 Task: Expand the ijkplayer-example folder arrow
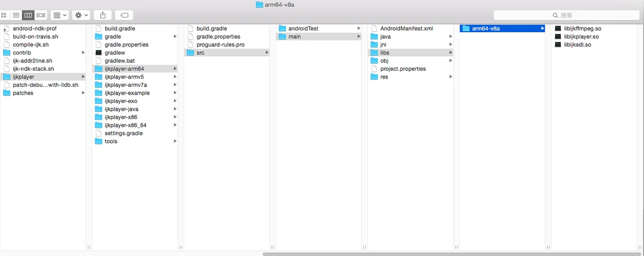click(x=175, y=93)
